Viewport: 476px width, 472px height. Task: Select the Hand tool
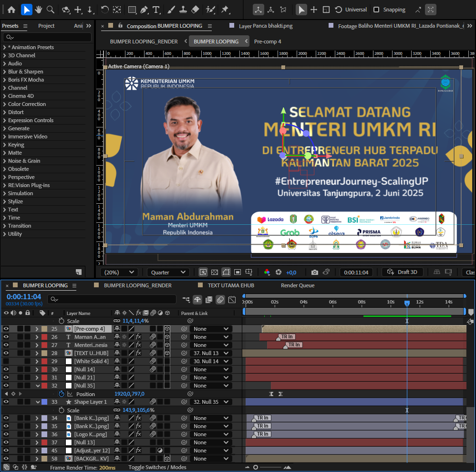[38, 10]
